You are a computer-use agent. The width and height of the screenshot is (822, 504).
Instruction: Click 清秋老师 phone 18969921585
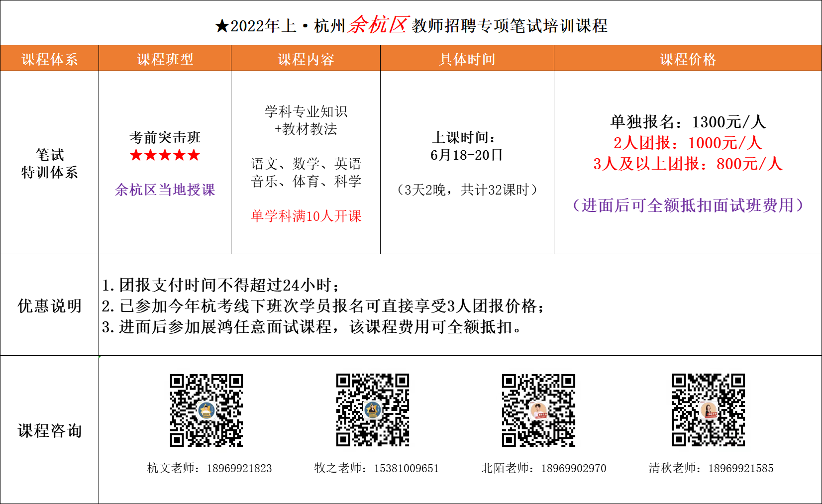pos(711,468)
